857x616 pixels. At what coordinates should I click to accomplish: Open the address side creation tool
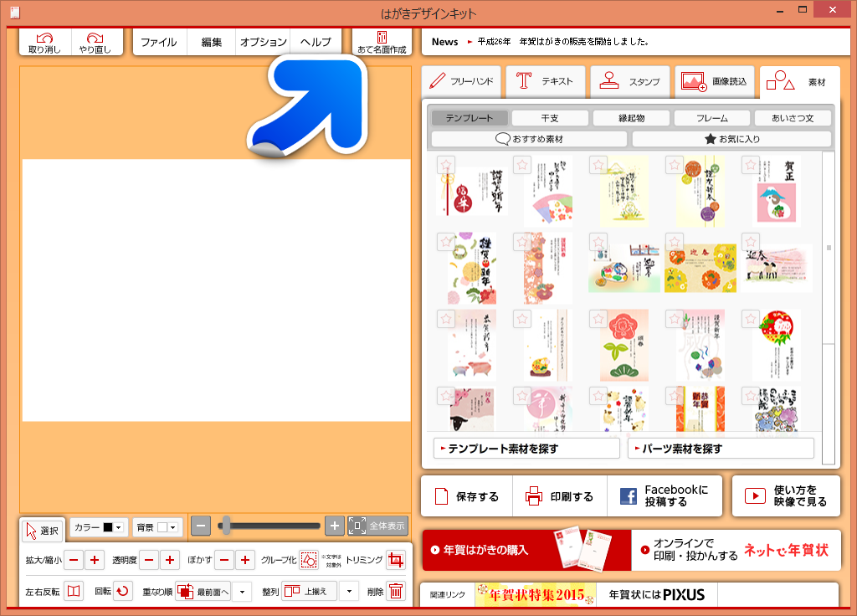click(382, 43)
